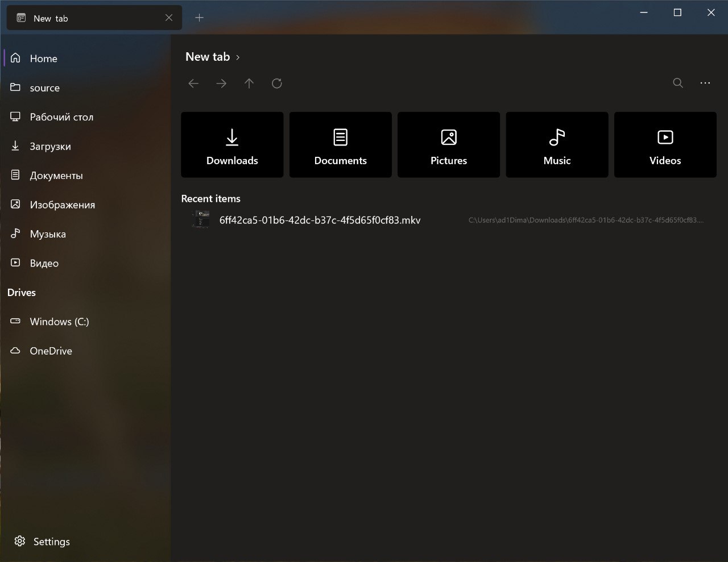728x562 pixels.
Task: Refresh the current view
Action: pos(277,84)
